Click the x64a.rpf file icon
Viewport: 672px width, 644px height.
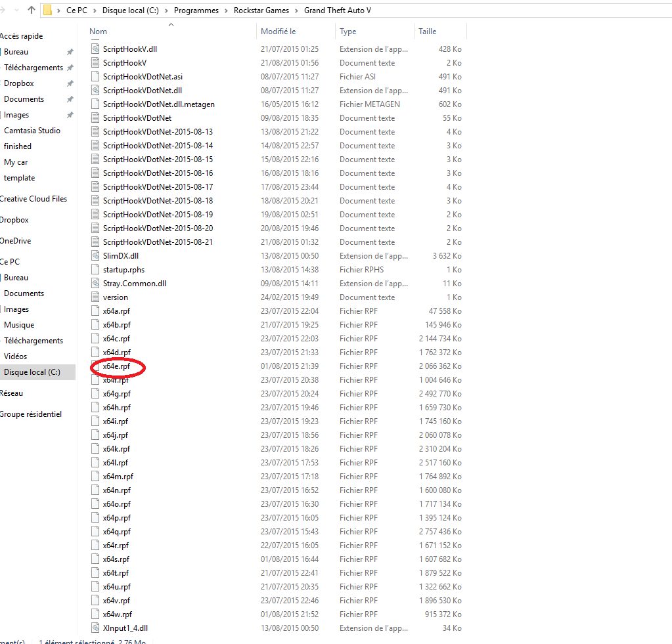click(x=95, y=311)
